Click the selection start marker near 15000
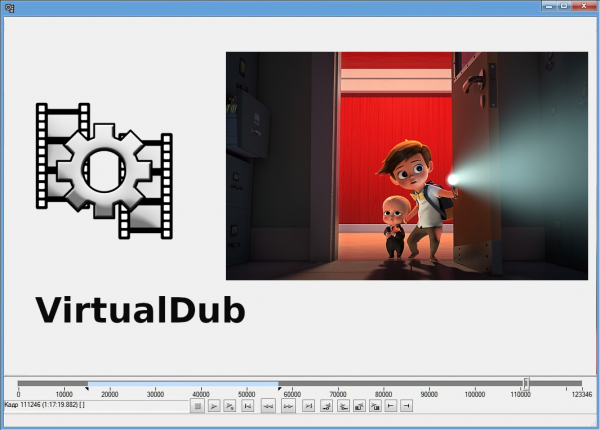The image size is (600, 430). pos(87,389)
